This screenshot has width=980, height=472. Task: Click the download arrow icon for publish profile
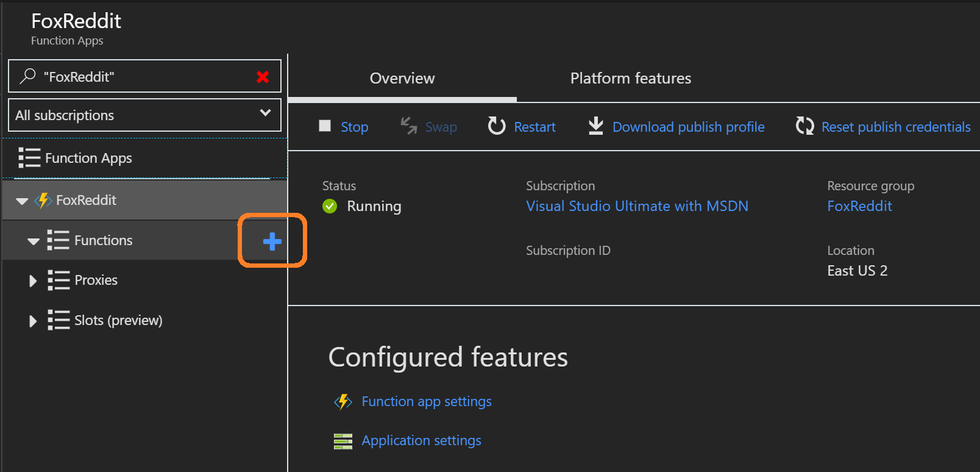click(595, 126)
